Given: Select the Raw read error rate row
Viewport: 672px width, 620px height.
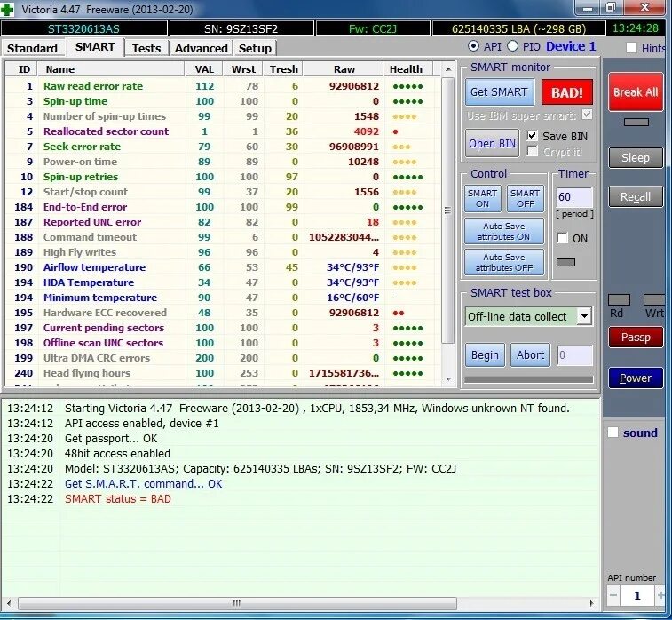Looking at the screenshot, I should tap(223, 86).
